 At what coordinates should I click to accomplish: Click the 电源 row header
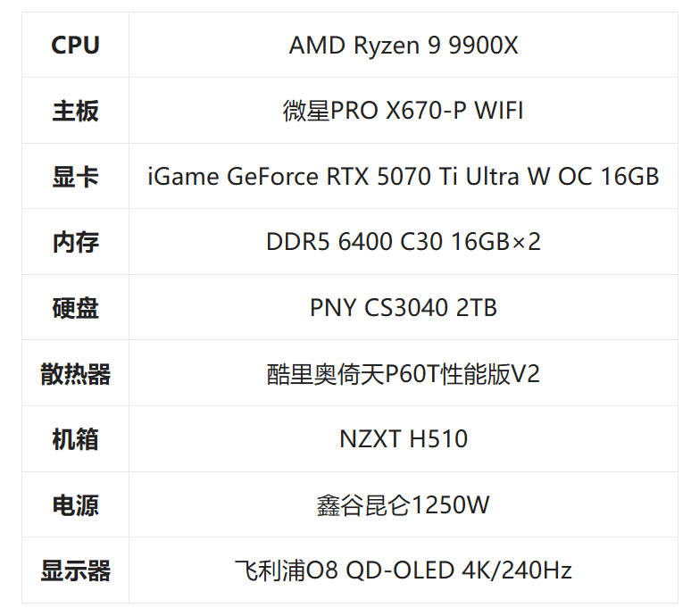coord(75,505)
